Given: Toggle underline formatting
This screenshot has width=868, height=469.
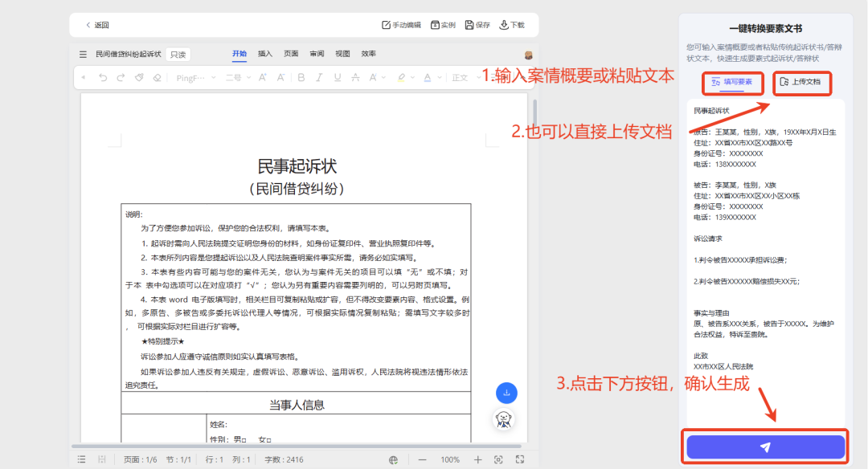Looking at the screenshot, I should (x=337, y=78).
